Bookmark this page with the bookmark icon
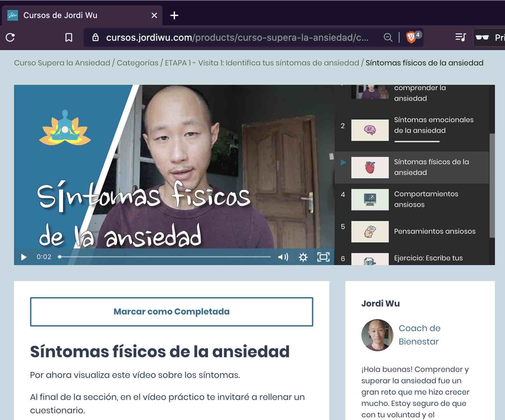Screen dimensions: 505x420 click(69, 37)
